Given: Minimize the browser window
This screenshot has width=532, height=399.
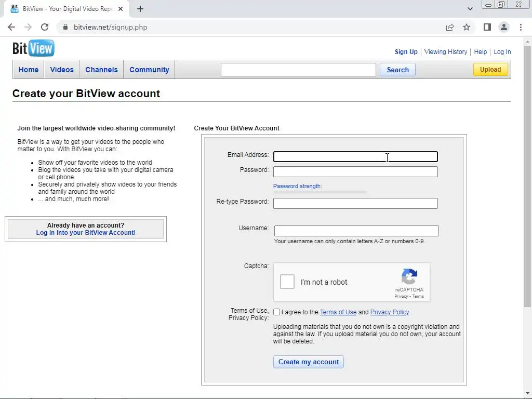Looking at the screenshot, I should 488,5.
